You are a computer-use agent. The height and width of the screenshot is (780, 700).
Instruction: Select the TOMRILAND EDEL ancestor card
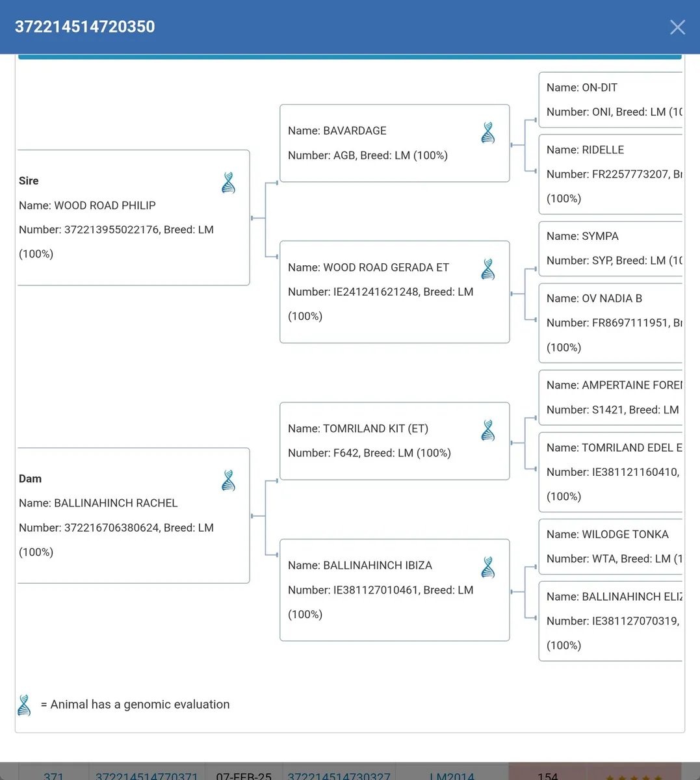click(611, 472)
